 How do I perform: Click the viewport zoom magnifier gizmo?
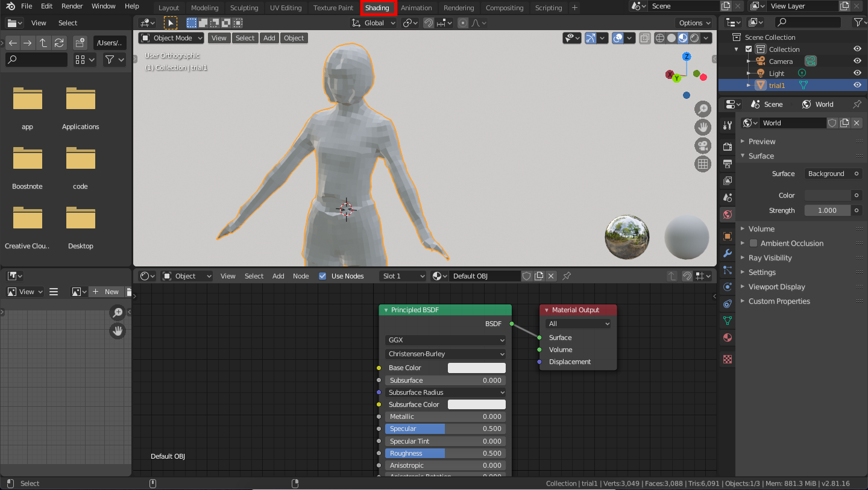pyautogui.click(x=702, y=109)
